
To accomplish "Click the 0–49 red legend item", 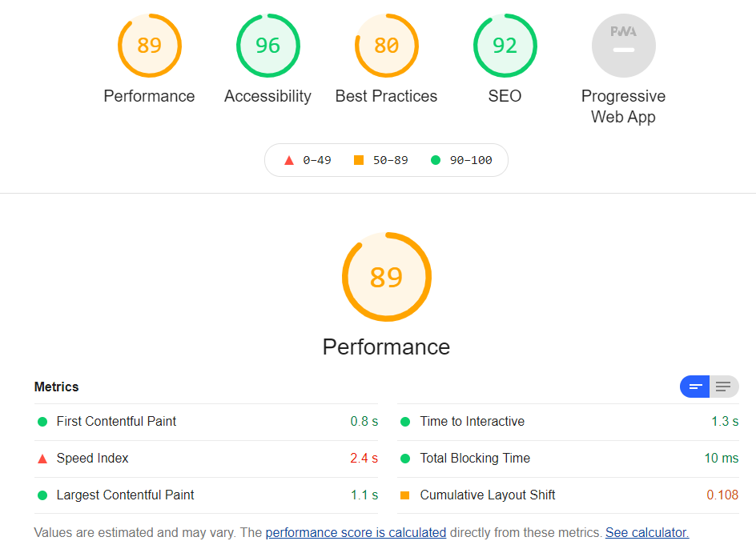I will [308, 160].
